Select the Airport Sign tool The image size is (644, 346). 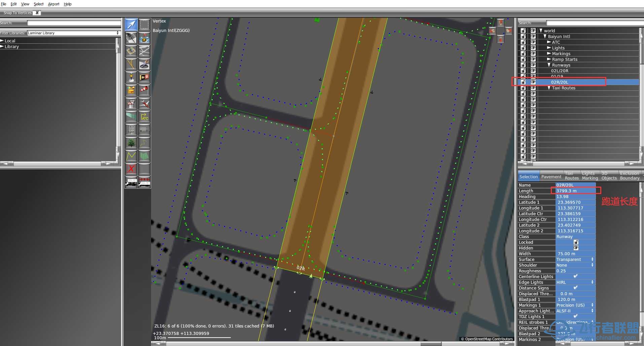pyautogui.click(x=144, y=77)
